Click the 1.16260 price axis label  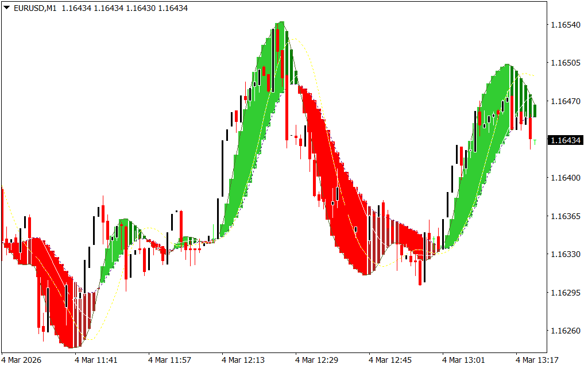[x=565, y=331]
